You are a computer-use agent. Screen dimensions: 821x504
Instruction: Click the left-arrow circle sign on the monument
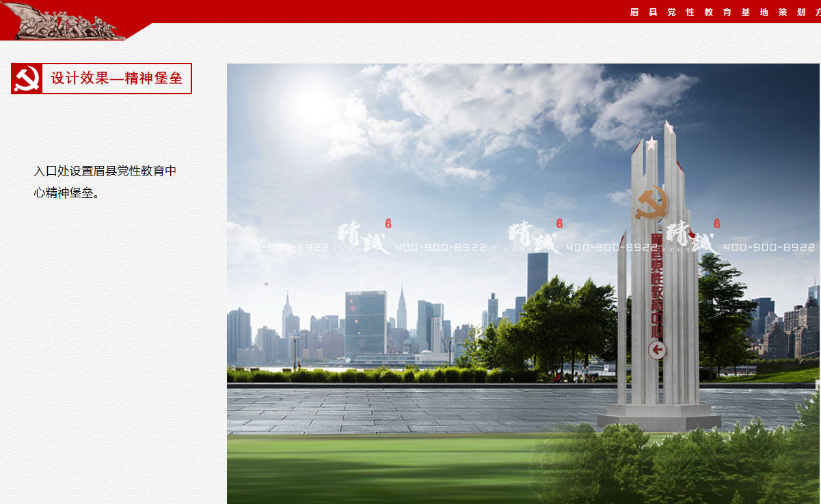pyautogui.click(x=657, y=350)
